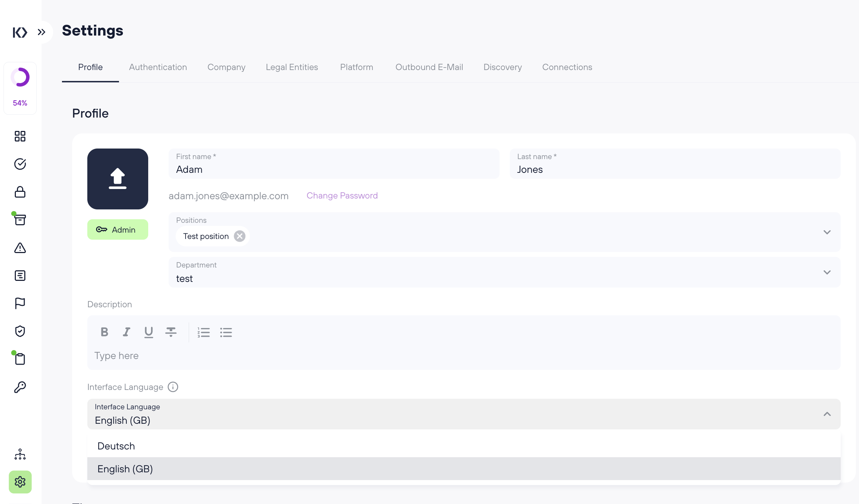859x504 pixels.
Task: Click the Change Password link
Action: pyautogui.click(x=342, y=196)
